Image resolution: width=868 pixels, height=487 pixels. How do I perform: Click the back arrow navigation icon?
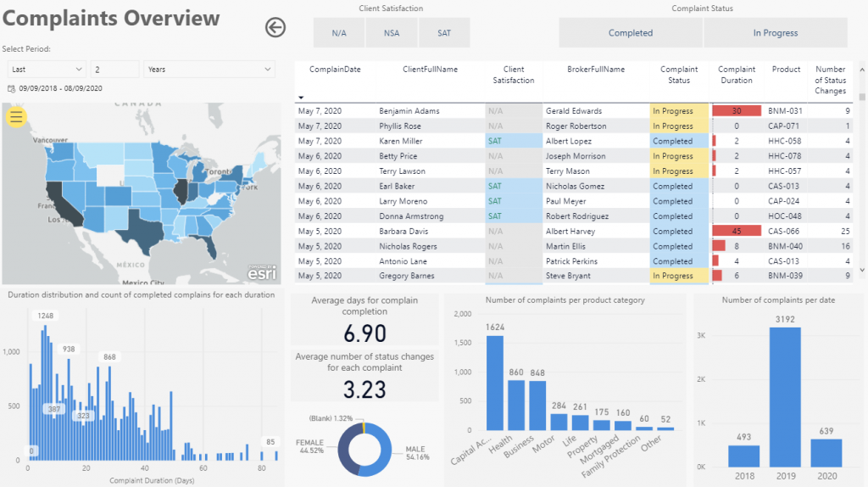tap(275, 27)
